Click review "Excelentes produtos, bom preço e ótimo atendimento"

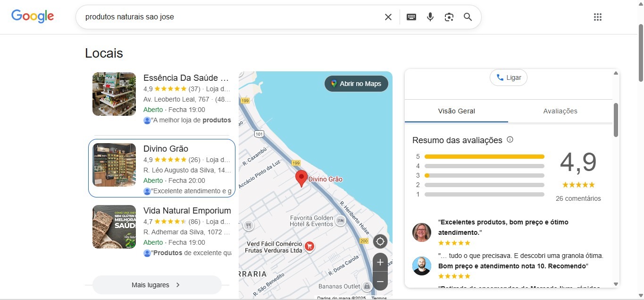click(503, 227)
